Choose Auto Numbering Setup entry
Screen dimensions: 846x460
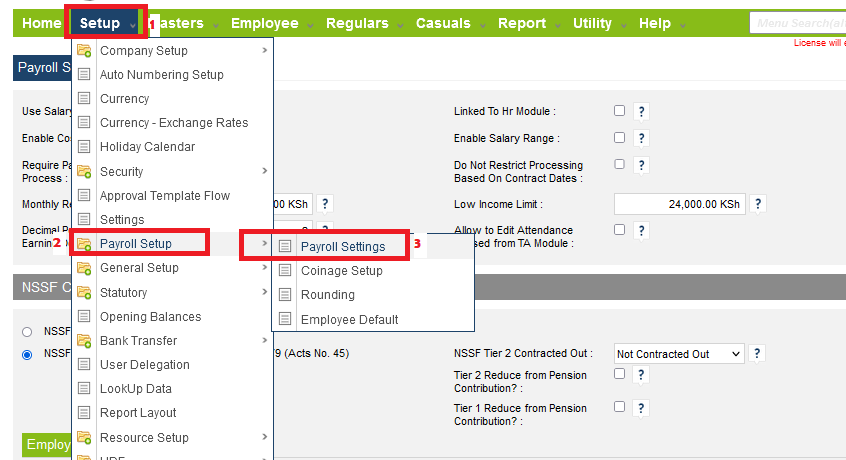pos(161,75)
